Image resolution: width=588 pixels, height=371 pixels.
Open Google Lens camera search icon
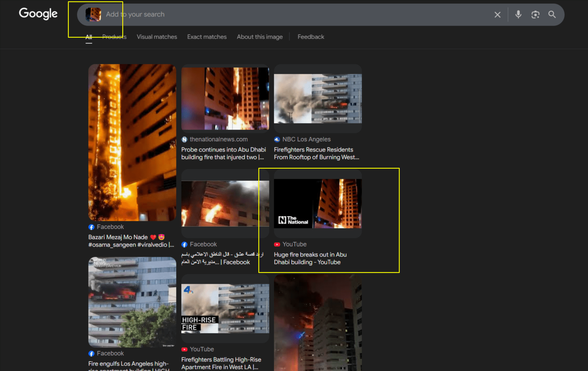[x=535, y=14]
